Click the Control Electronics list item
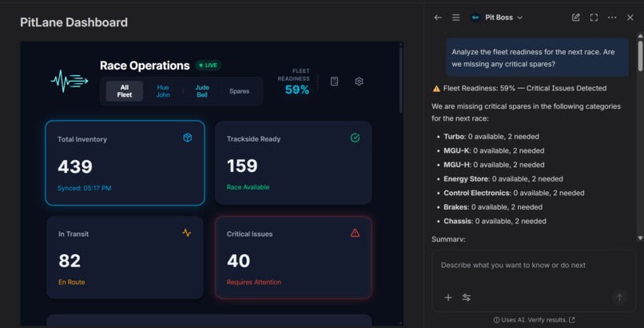Viewport: 644px width, 328px height. [x=514, y=193]
